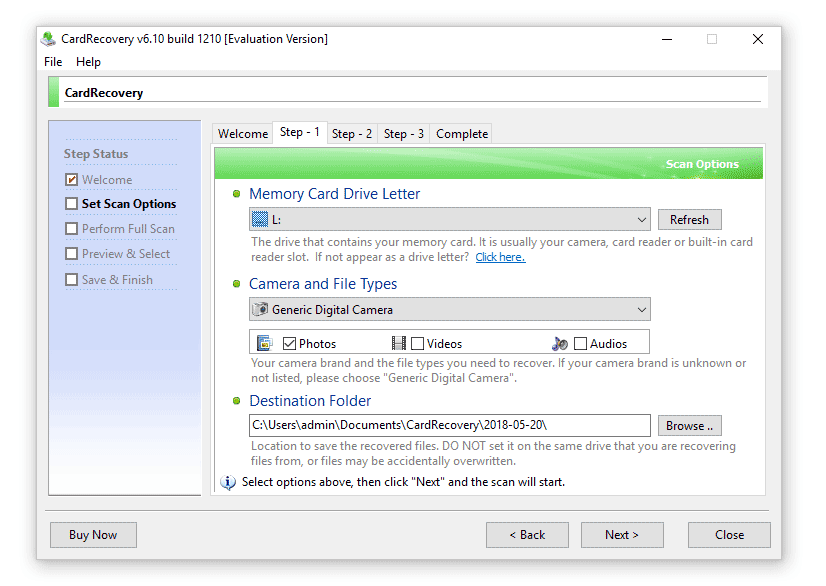Open the Complete tab

coord(461,134)
